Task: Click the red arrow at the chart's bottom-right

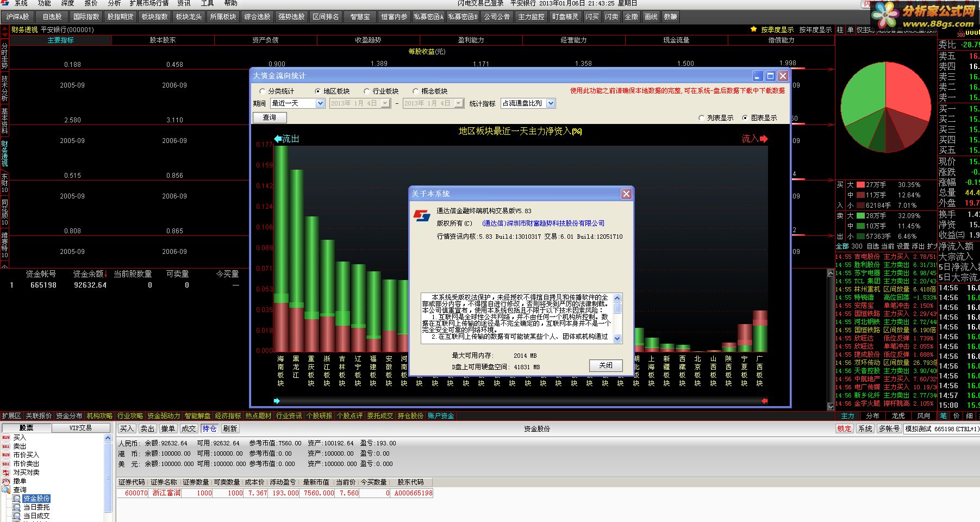Action: click(765, 401)
